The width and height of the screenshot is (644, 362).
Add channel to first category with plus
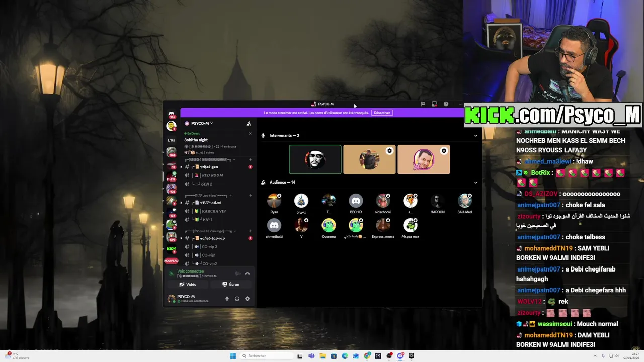tap(250, 159)
